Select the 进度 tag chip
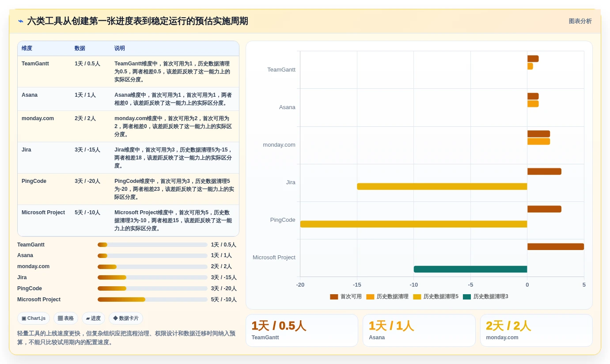This screenshot has height=364, width=610. tap(93, 318)
